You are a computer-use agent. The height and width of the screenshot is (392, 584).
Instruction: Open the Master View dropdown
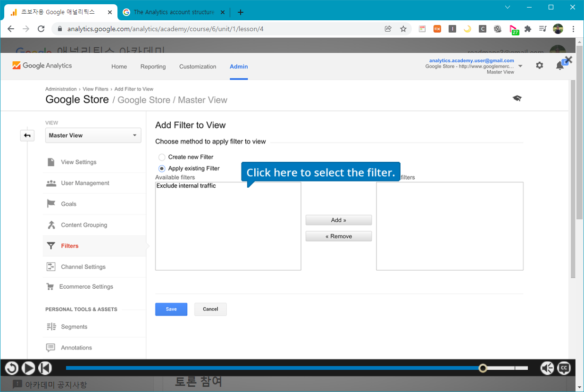(x=93, y=135)
